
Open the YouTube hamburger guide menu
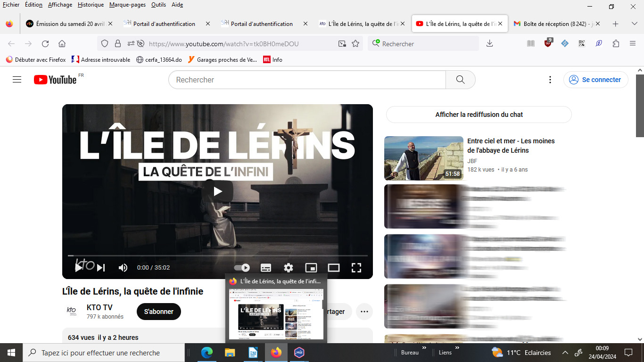tap(17, 80)
